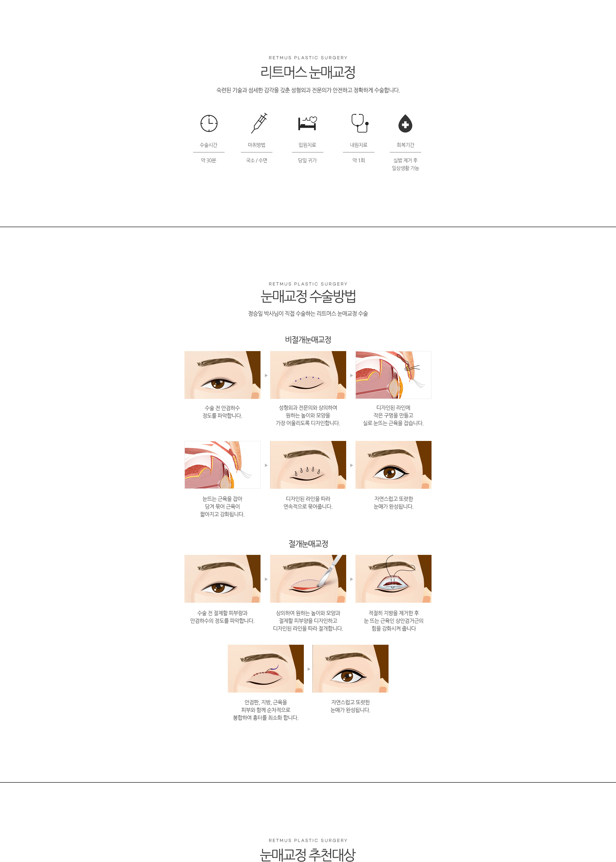This screenshot has width=616, height=862.
Task: Open the open-eyelid suture thread illustration
Action: point(393,579)
